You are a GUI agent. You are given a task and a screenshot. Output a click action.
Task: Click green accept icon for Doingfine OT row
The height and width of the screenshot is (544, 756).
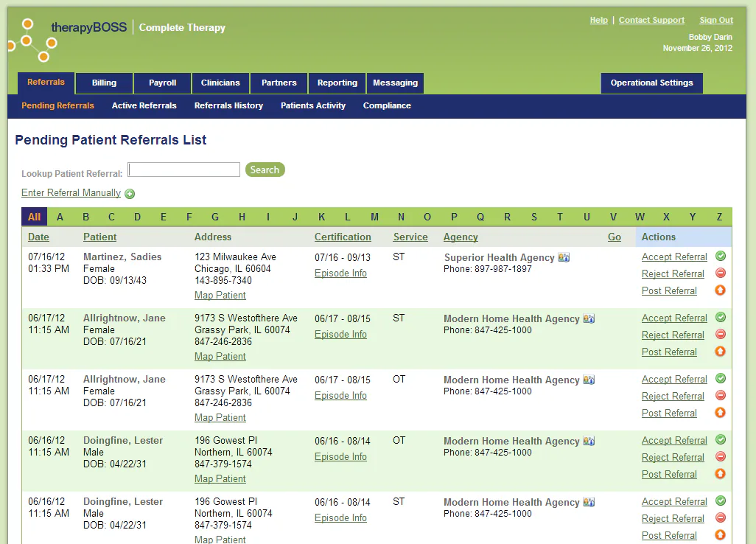pos(721,440)
